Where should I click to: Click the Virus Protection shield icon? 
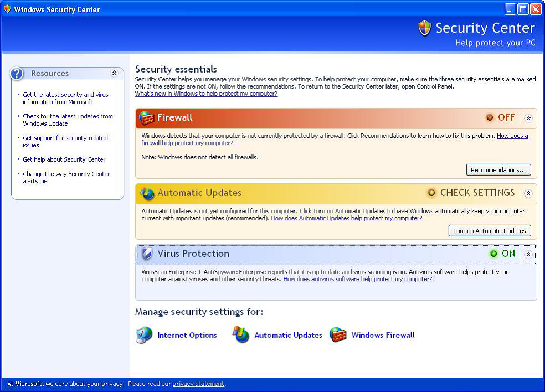[x=147, y=254]
